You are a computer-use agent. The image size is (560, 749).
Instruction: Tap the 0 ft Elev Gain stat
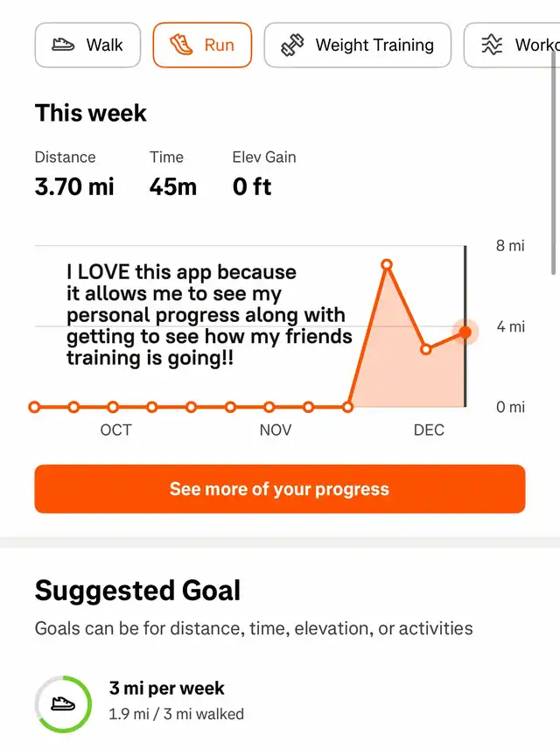tap(252, 186)
